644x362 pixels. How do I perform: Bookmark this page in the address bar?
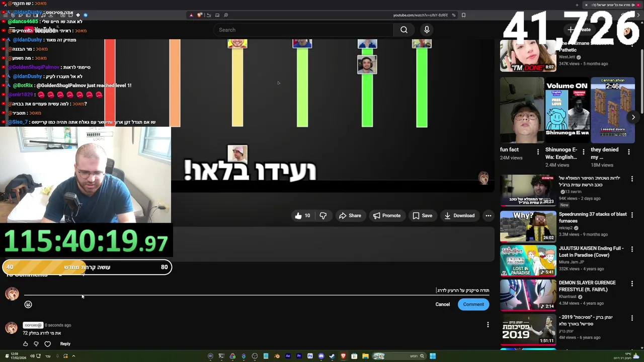[x=463, y=15]
